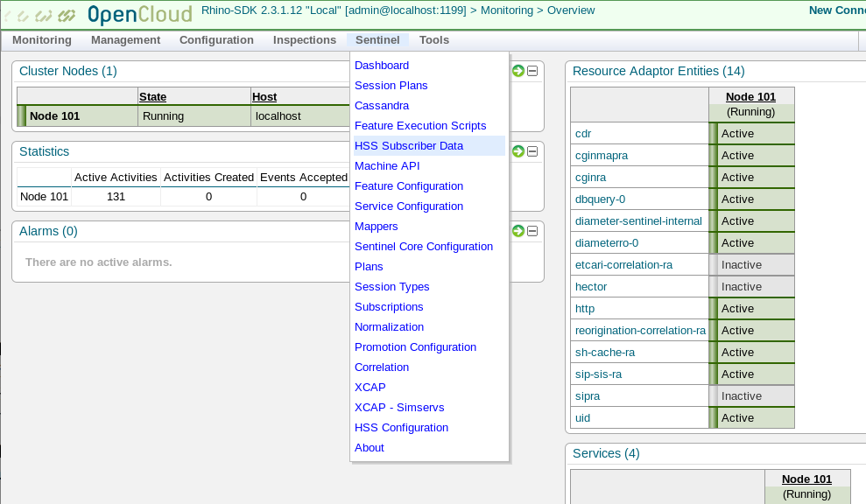Open the Monitoring menu
The width and height of the screenshot is (866, 504).
click(x=42, y=40)
